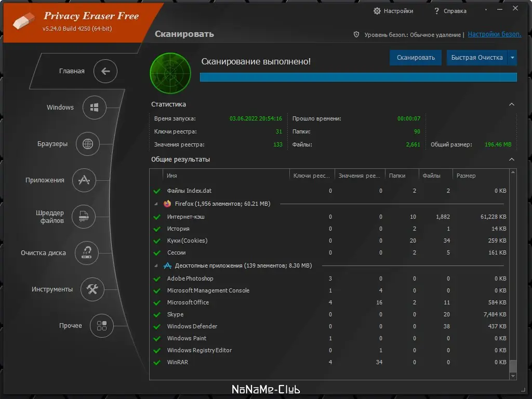The image size is (532, 399).
Task: Sort by the Файлы column header
Action: [x=436, y=176]
